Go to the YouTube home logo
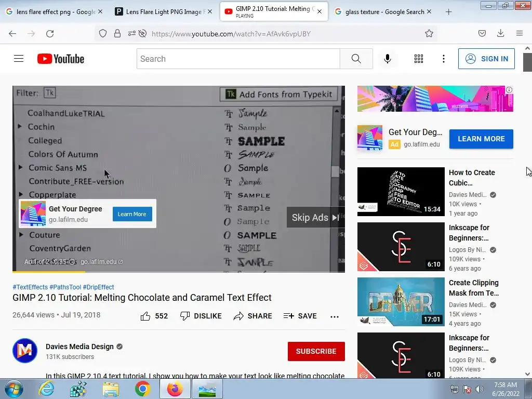The height and width of the screenshot is (399, 532). click(x=61, y=59)
